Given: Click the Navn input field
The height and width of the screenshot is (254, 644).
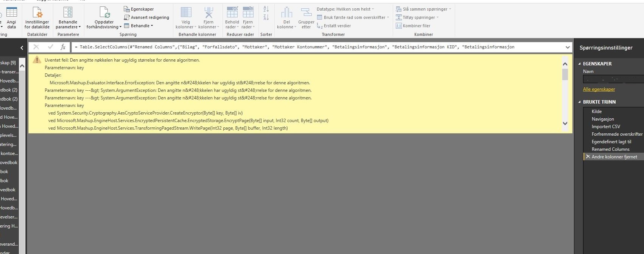Looking at the screenshot, I should coord(613,79).
